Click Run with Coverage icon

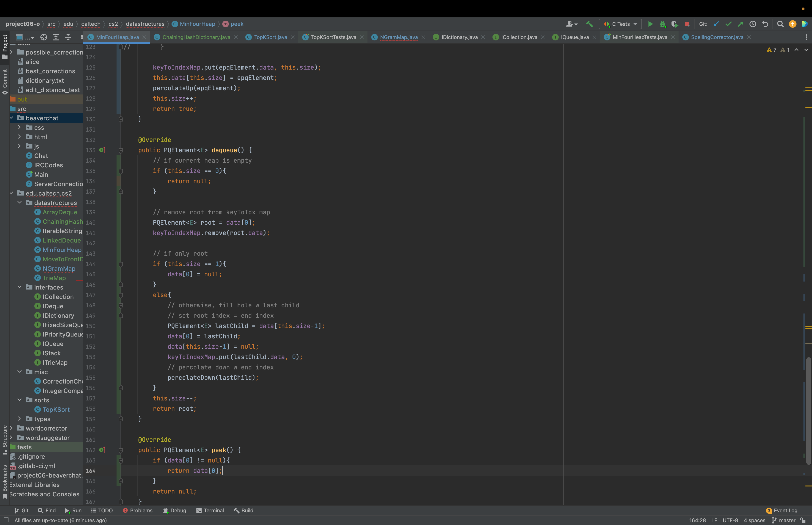pyautogui.click(x=674, y=24)
